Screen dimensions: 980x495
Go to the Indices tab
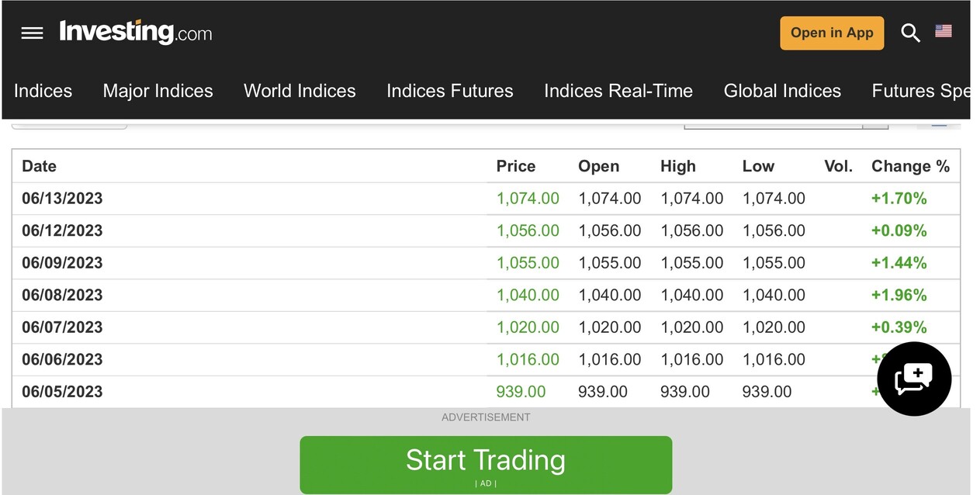[x=43, y=91]
